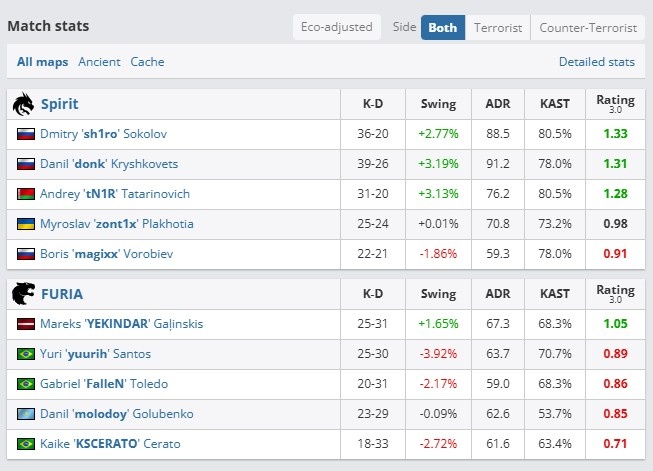Click the FURIA panther logo
This screenshot has width=653, height=471.
(23, 294)
